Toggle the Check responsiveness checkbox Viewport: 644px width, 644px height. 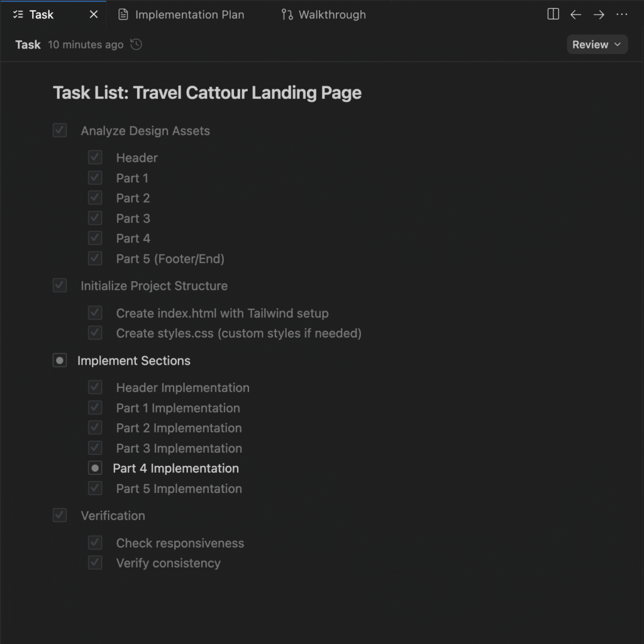coord(95,543)
